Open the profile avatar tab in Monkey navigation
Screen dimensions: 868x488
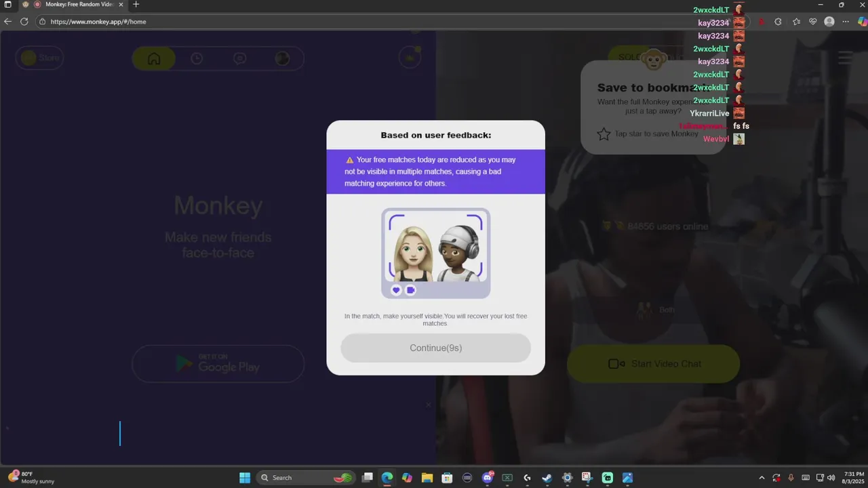pyautogui.click(x=282, y=58)
